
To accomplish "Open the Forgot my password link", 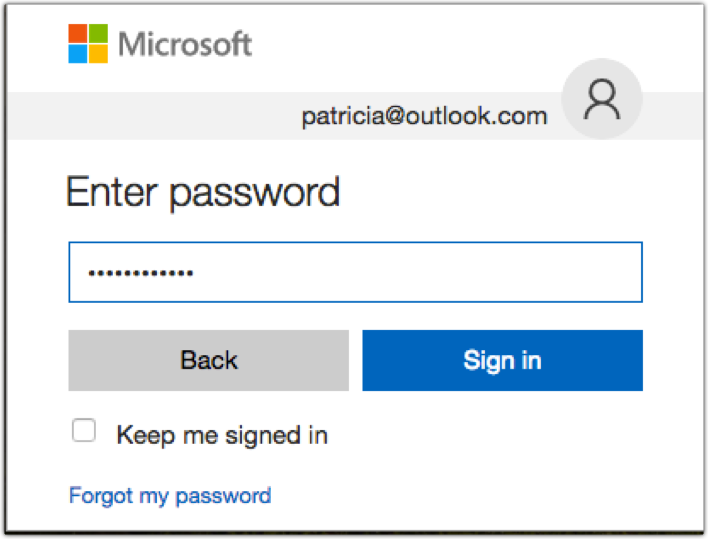I will tap(169, 495).
